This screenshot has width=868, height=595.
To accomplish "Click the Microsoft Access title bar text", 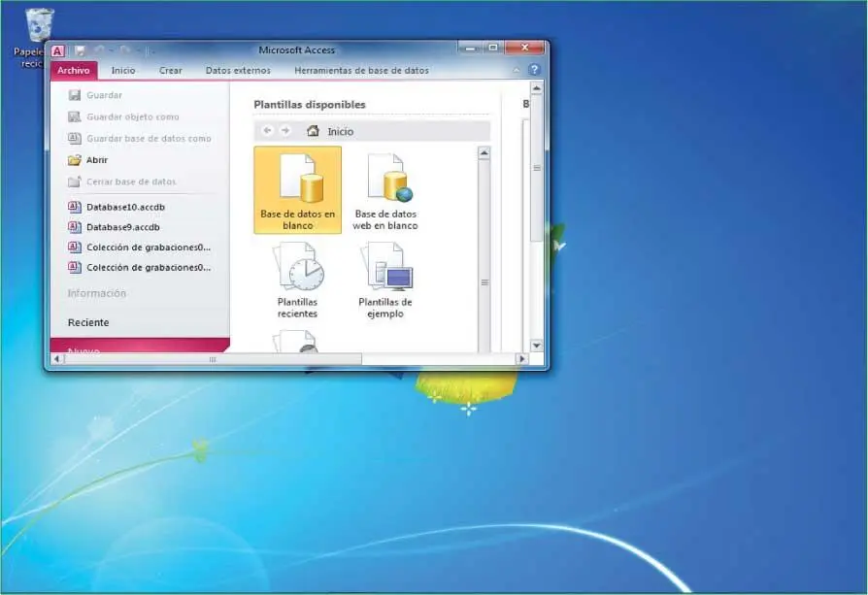I will [x=297, y=50].
